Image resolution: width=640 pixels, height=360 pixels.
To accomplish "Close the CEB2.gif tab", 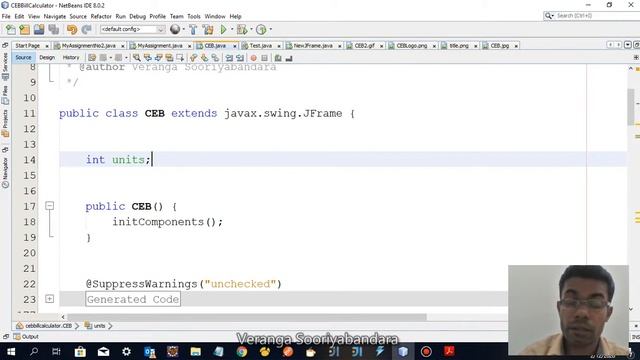I will pos(382,46).
